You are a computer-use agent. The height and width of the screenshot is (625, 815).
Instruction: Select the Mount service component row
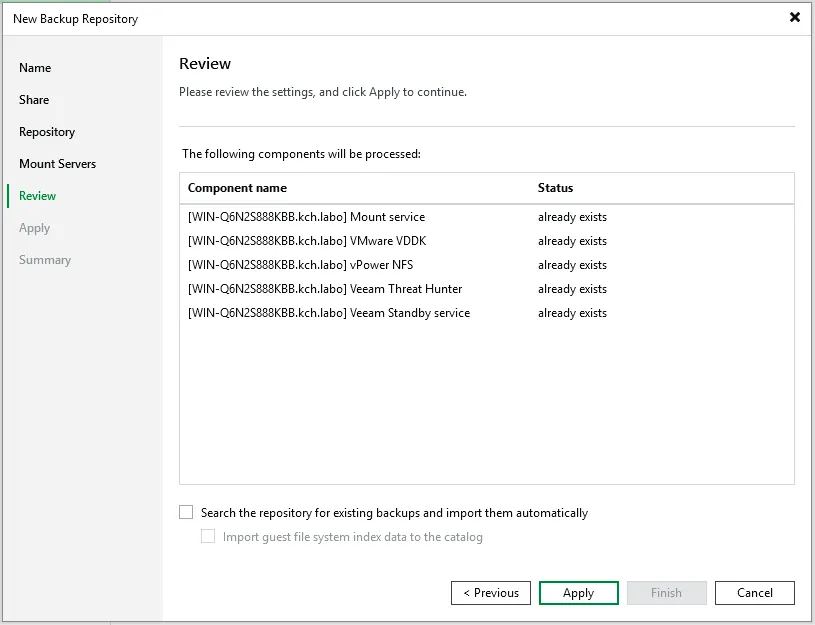[306, 217]
